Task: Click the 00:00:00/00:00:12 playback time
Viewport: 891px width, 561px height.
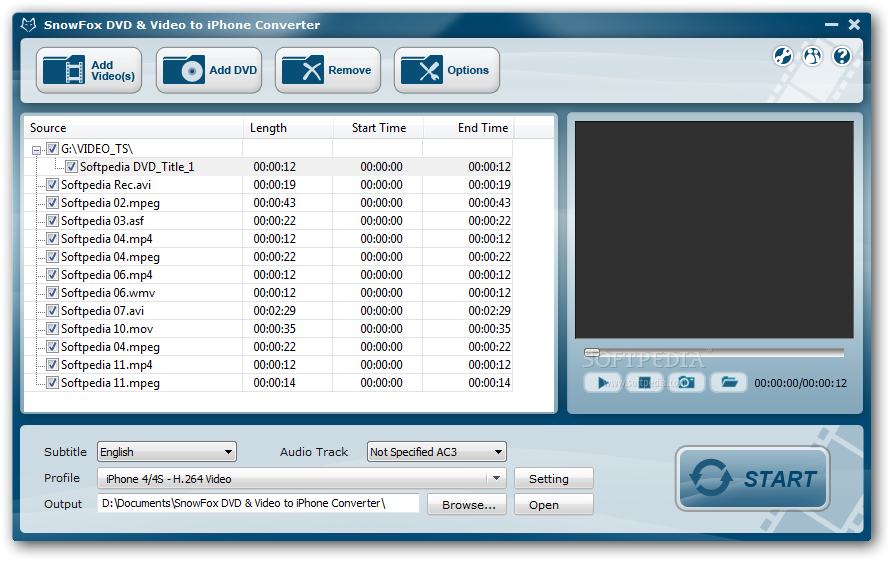Action: [x=800, y=383]
